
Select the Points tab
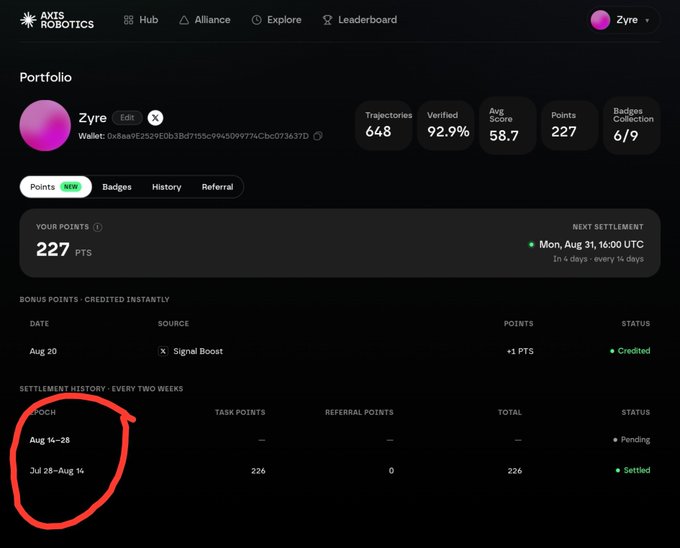56,187
